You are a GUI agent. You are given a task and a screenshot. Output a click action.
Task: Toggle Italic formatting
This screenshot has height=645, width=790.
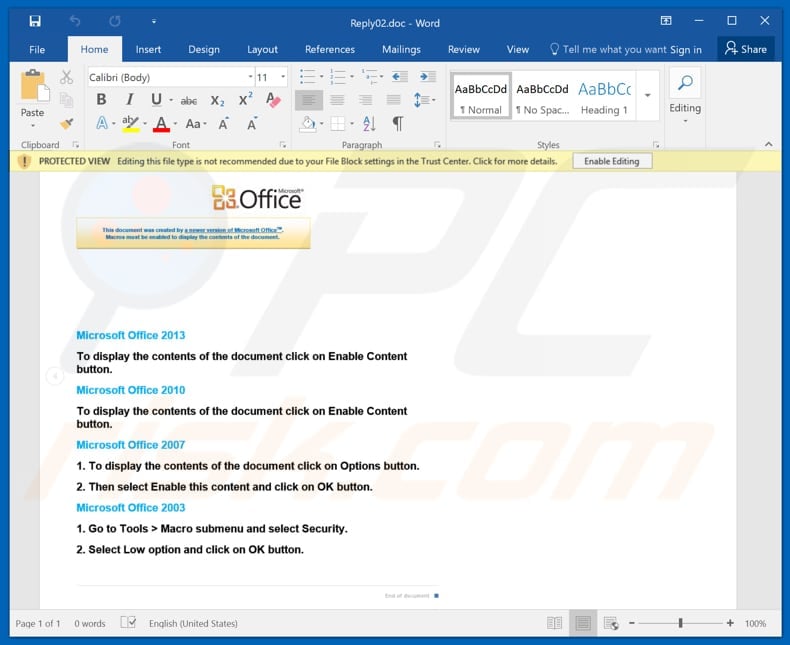pyautogui.click(x=129, y=100)
